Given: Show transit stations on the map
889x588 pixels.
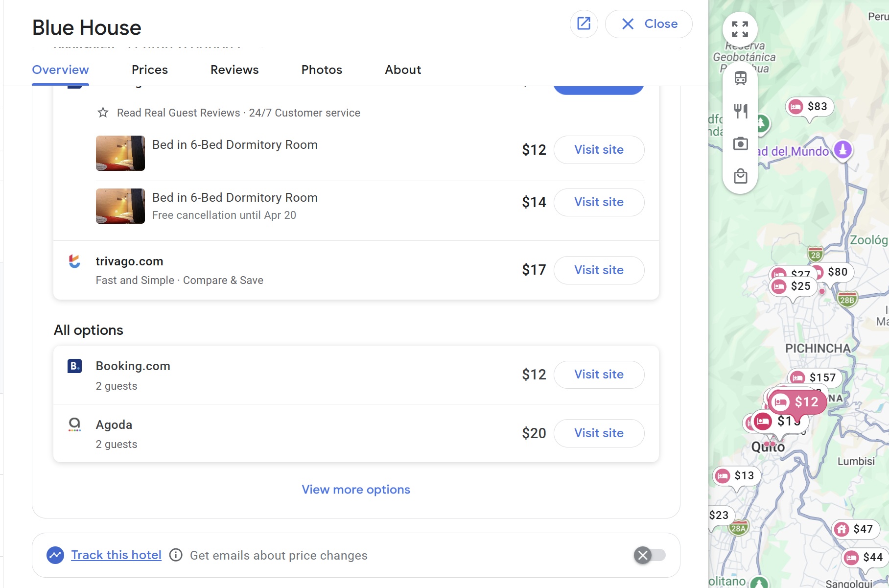Looking at the screenshot, I should coord(740,78).
